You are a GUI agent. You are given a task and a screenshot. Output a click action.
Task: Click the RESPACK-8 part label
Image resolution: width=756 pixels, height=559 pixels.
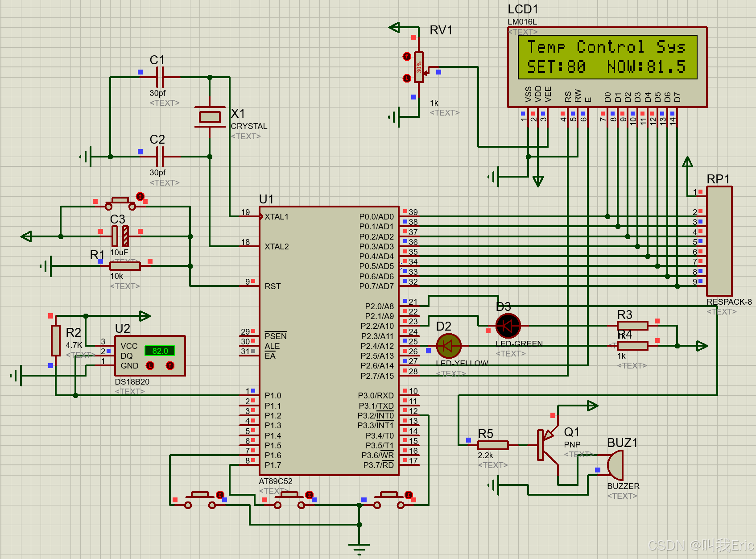tap(729, 302)
